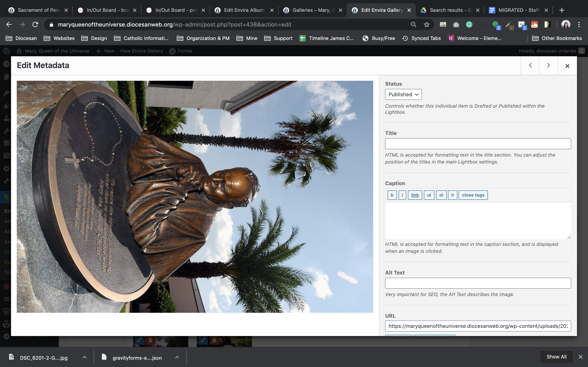Insert bold tag with b button
This screenshot has width=588, height=367.
[392, 195]
